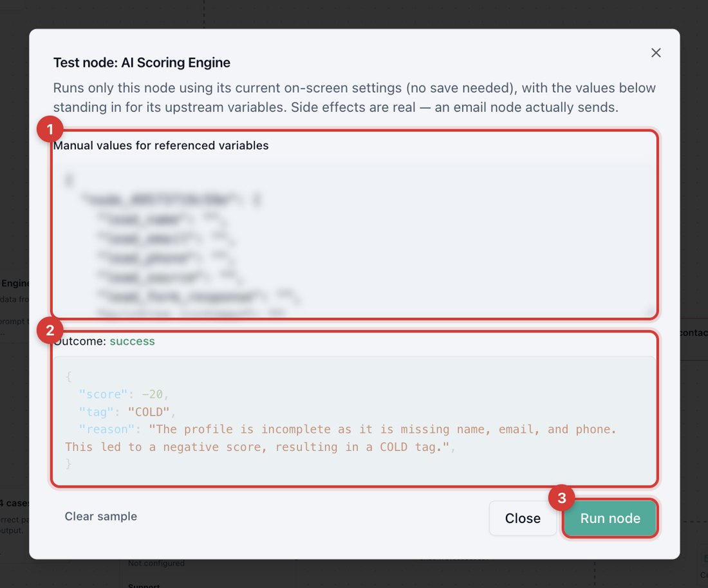Click the "reason" line in output JSON

click(x=341, y=437)
